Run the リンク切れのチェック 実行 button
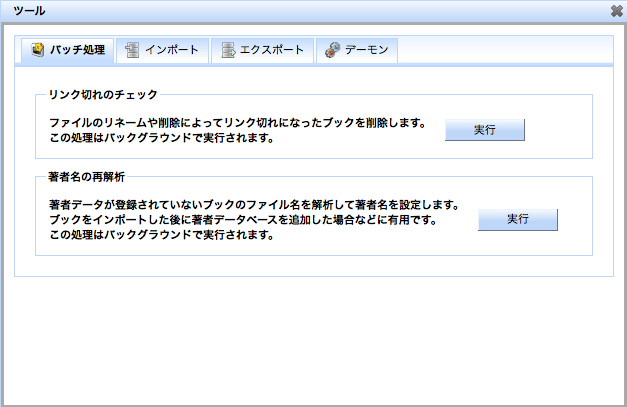627x407 pixels. [485, 130]
